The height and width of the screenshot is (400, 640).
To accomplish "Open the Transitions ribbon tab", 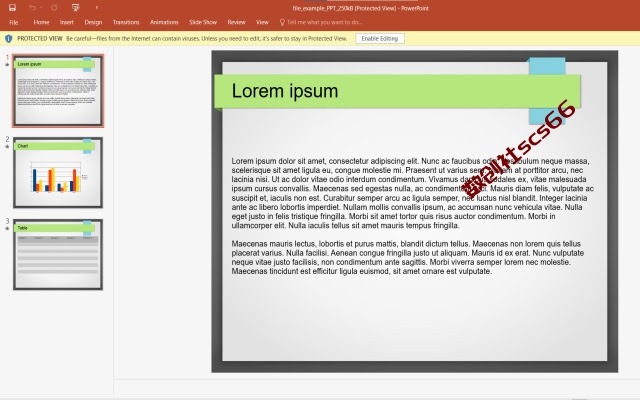I will (x=126, y=22).
